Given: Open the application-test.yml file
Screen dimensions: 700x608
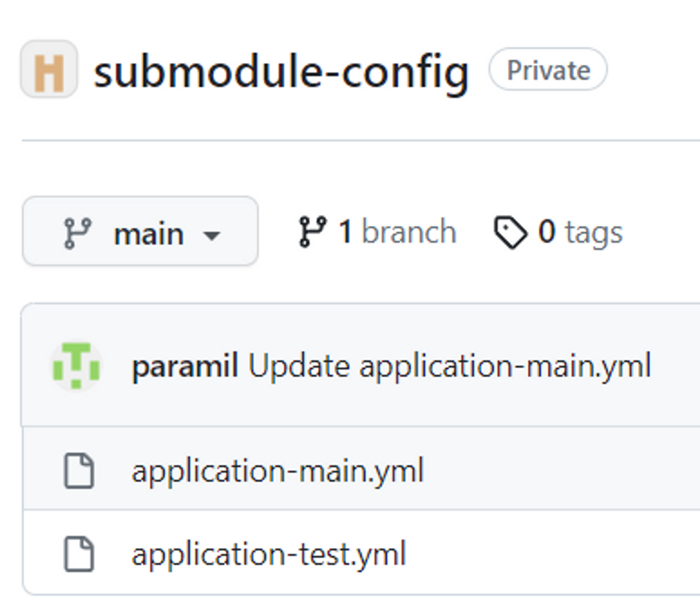Looking at the screenshot, I should 270,553.
